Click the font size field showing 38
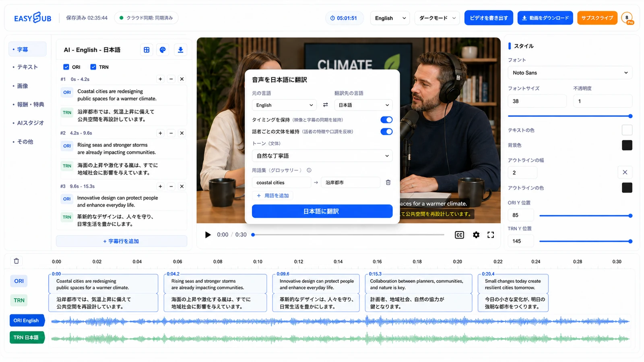The width and height of the screenshot is (644, 362). click(537, 101)
